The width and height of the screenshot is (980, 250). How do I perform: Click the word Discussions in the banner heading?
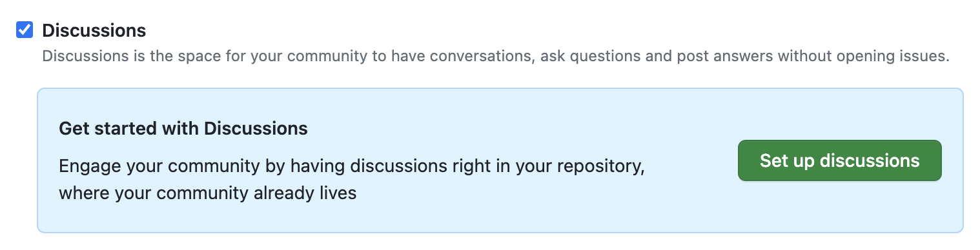pyautogui.click(x=256, y=128)
